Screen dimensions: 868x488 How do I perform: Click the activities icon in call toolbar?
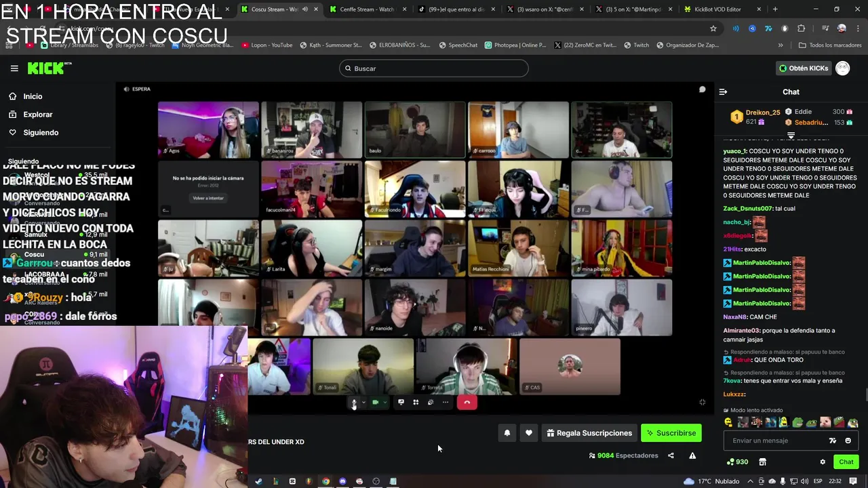tap(431, 403)
